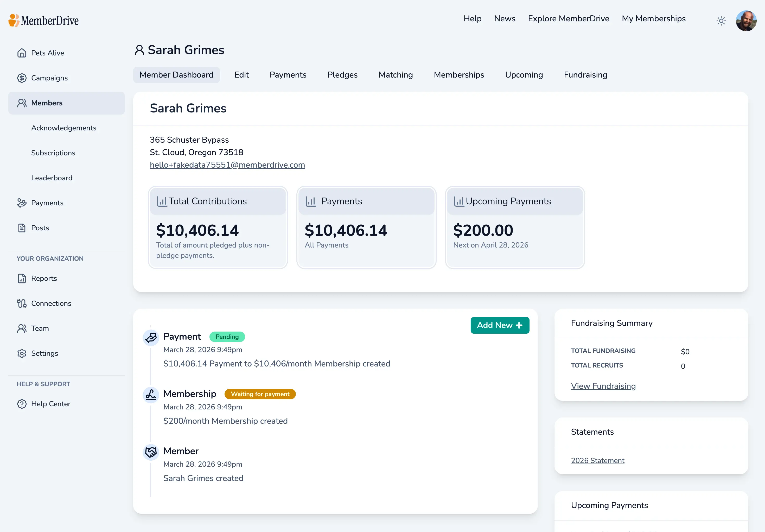
Task: Click the Team people icon
Action: click(x=22, y=328)
